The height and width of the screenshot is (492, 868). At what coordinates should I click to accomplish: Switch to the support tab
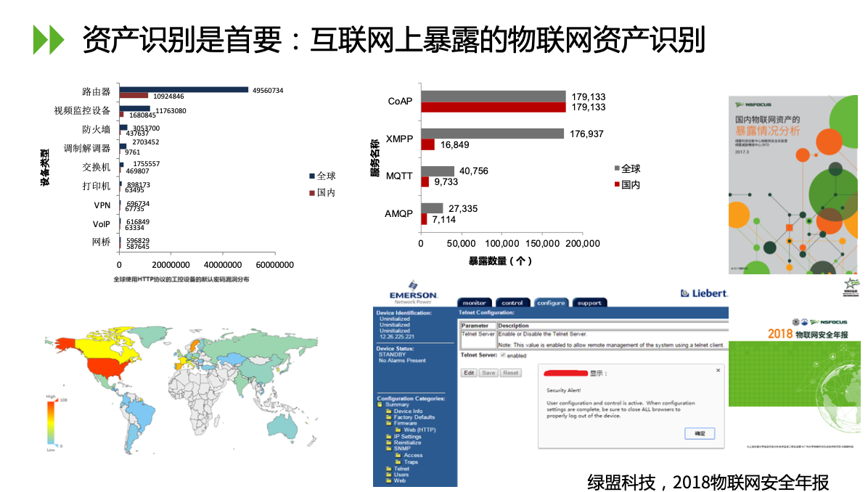(589, 303)
